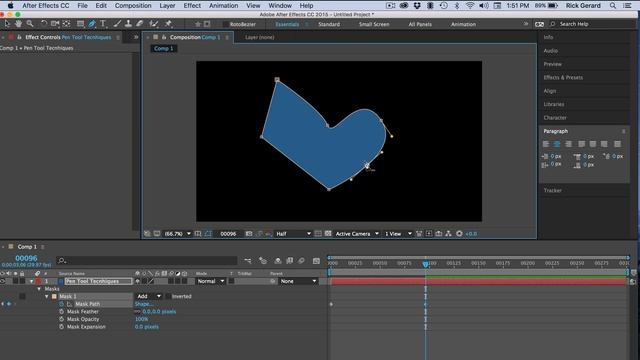Open Composition Mini-Flowchart in timeline
The height and width of the screenshot is (360, 640).
click(x=248, y=260)
